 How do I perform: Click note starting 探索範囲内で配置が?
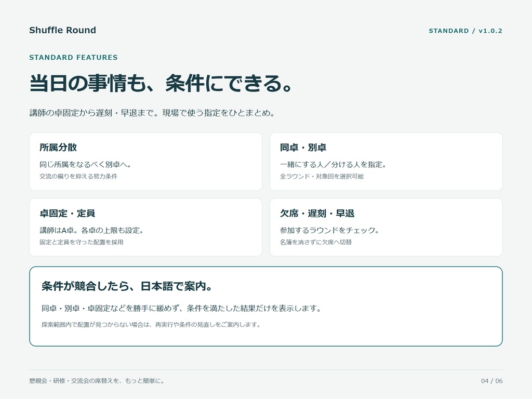click(151, 325)
